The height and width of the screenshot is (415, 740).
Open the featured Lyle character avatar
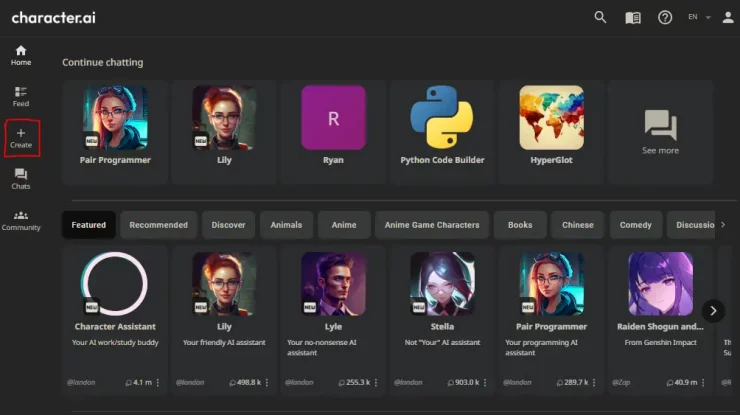pyautogui.click(x=333, y=284)
